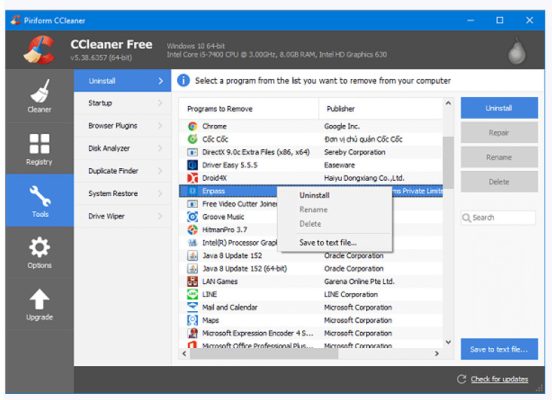Click the Mail and Calendar icon
This screenshot has width=552, height=400.
tap(192, 307)
